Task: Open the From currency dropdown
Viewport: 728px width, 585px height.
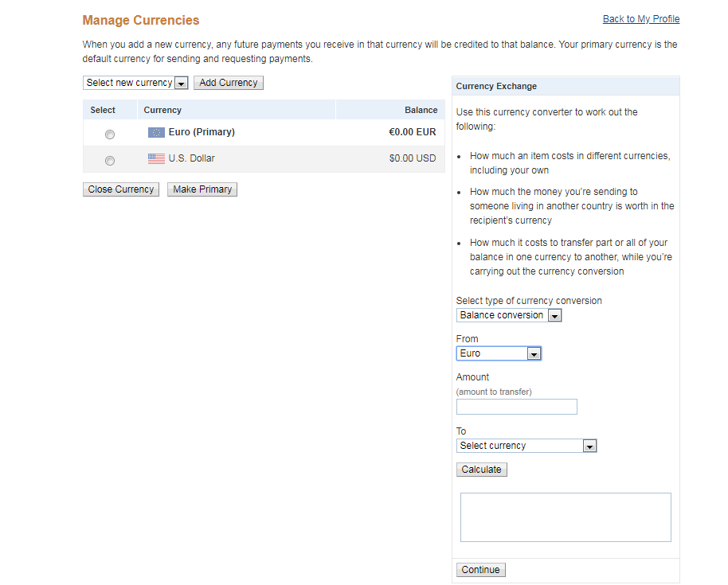Action: (x=499, y=353)
